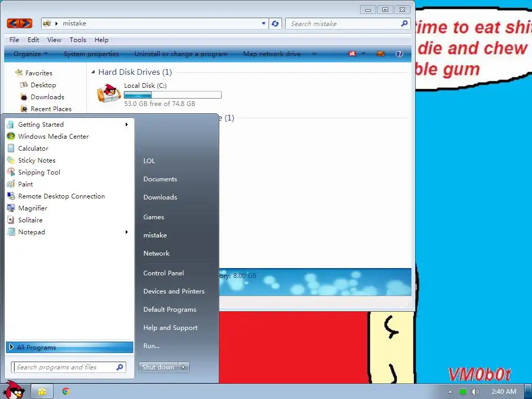
Task: Toggle the preview pane icon
Action: 381,54
